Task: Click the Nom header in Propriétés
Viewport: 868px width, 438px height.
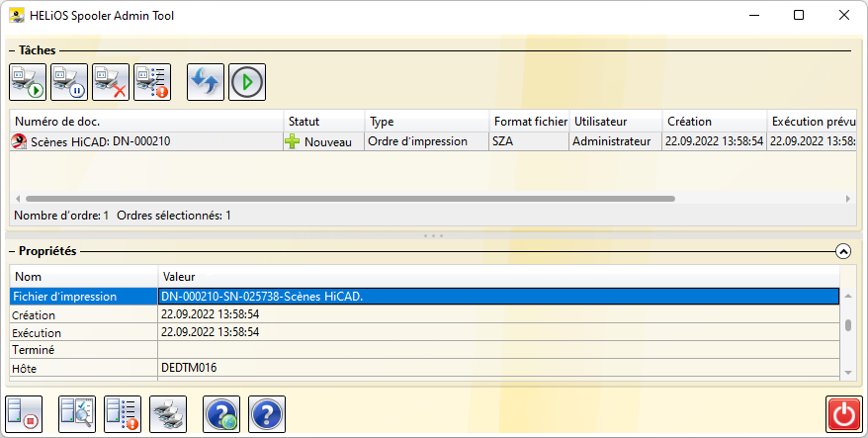Action: (84, 276)
